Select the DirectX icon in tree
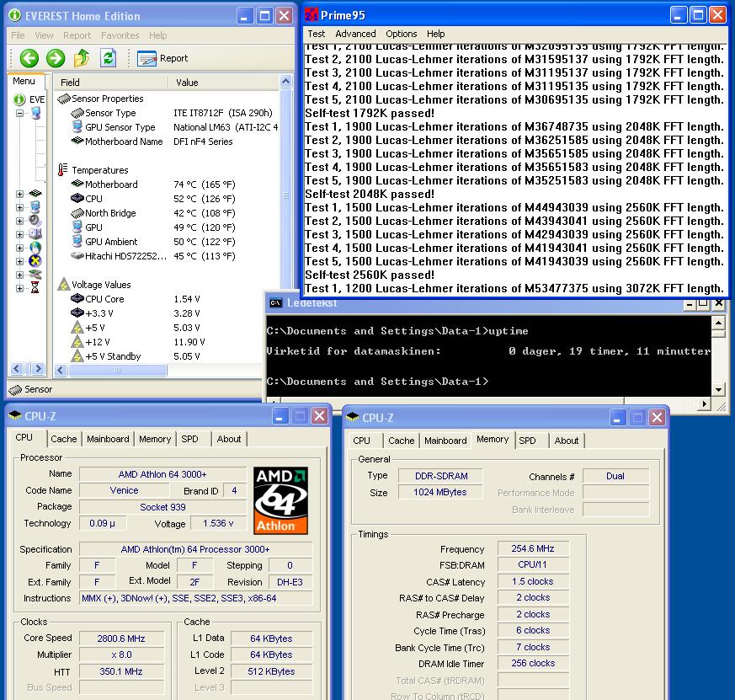The height and width of the screenshot is (700, 735). pos(35,260)
